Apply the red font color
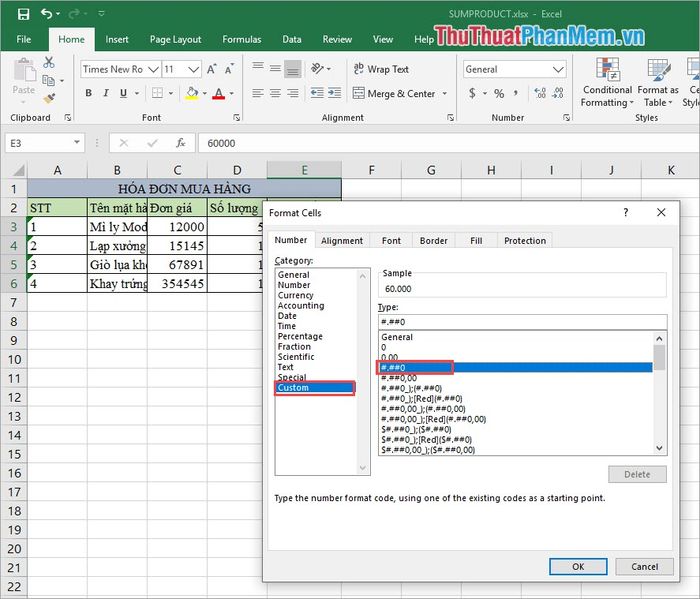Viewport: 700px width, 599px height. coord(218,93)
